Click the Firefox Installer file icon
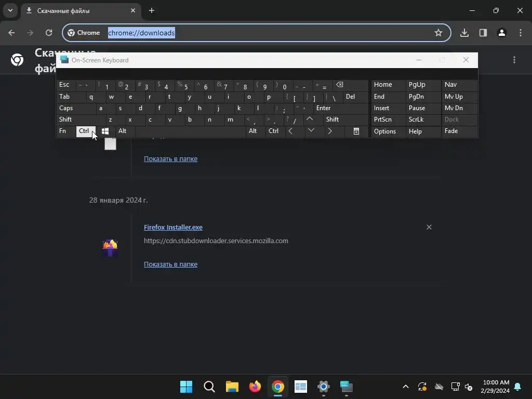The width and height of the screenshot is (532, 399). tap(110, 248)
